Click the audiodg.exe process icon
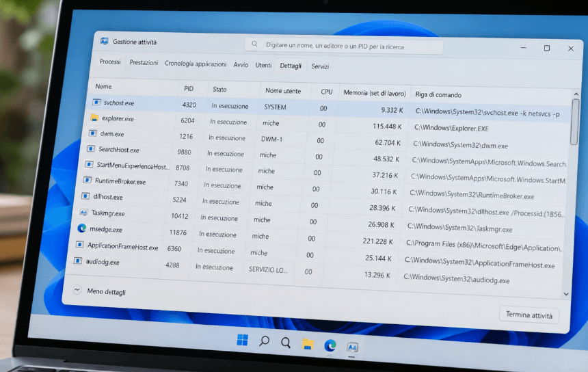Image resolution: width=588 pixels, height=372 pixels. pyautogui.click(x=78, y=261)
